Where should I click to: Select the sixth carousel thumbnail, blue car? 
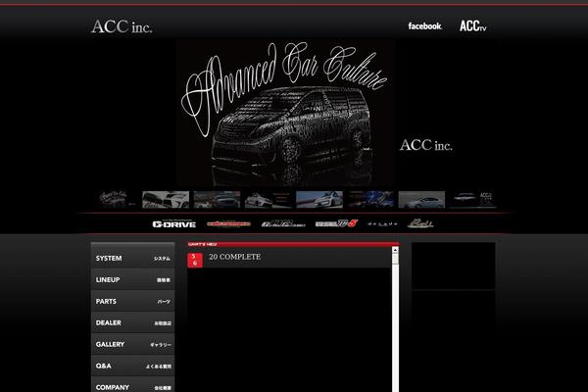tap(370, 200)
